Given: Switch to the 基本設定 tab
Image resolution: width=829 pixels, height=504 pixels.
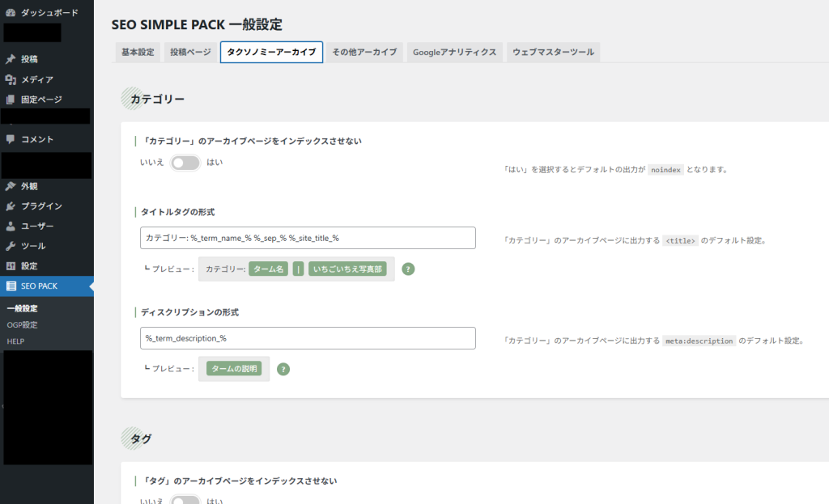Looking at the screenshot, I should 138,52.
